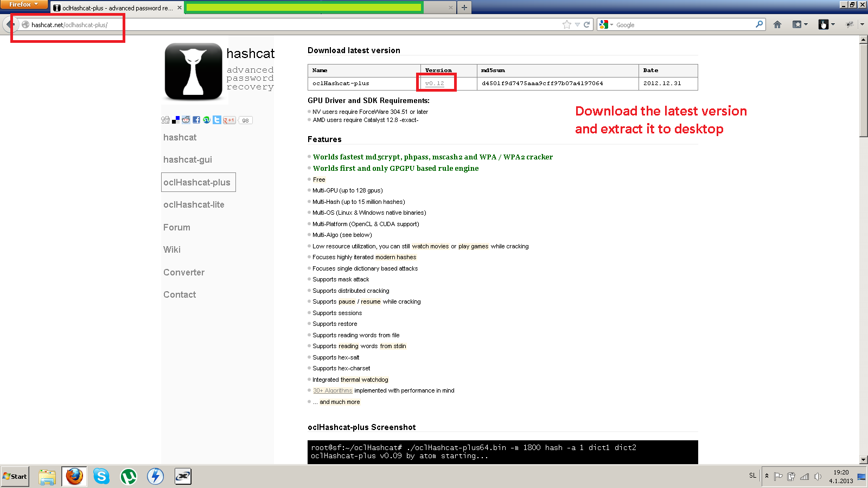Click the power plug tray icon
Viewport: 868px width, 488px height.
click(791, 477)
